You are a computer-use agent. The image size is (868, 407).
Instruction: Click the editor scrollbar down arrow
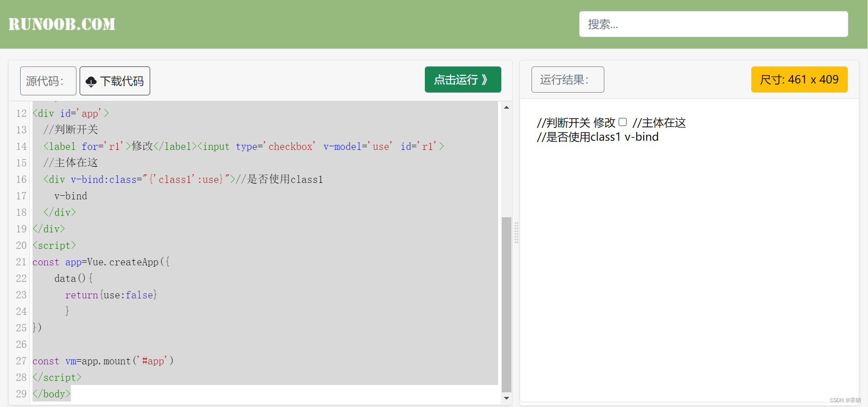coord(506,398)
